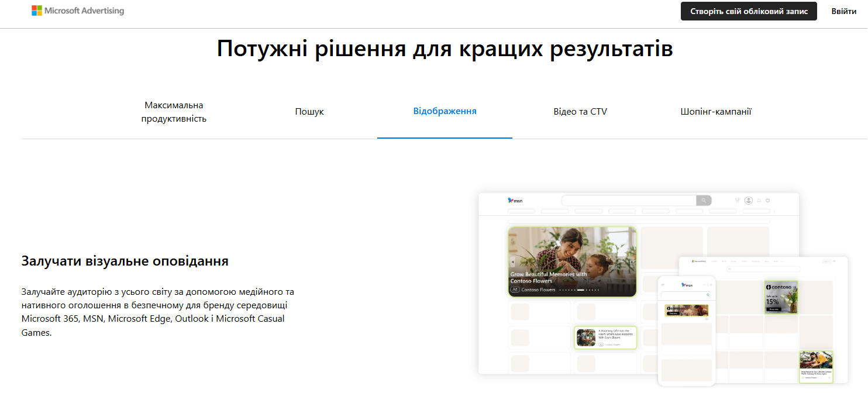Select the Відображення tab
Screen dimensions: 868x396
point(445,111)
